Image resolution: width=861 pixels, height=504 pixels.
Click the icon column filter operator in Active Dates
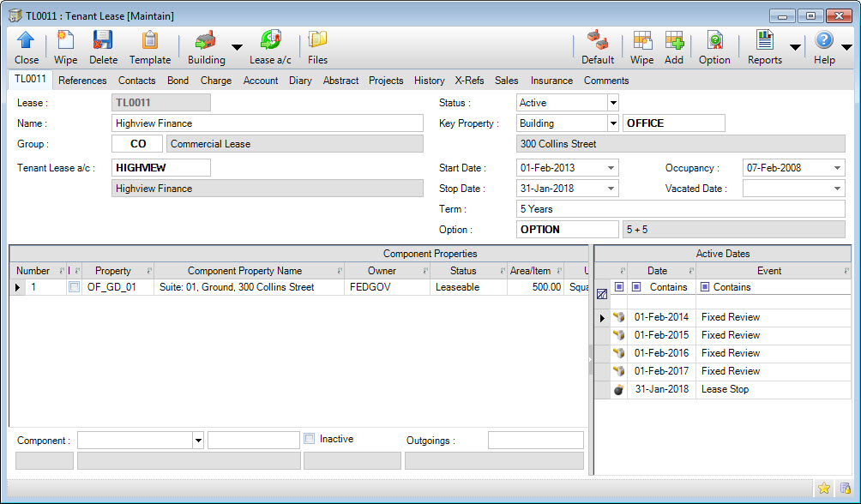click(619, 286)
